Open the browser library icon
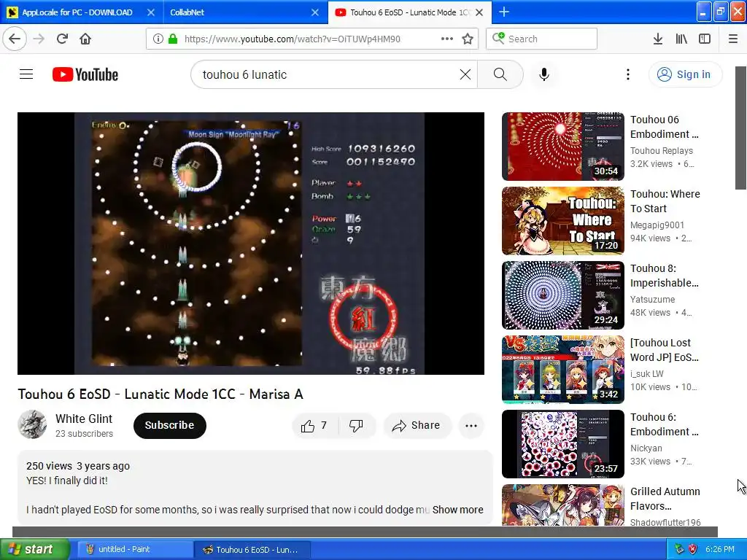The image size is (747, 560). click(681, 39)
